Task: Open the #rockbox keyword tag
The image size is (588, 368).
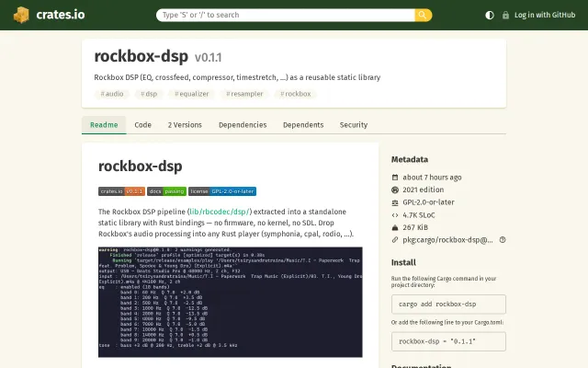Action: 296,94
